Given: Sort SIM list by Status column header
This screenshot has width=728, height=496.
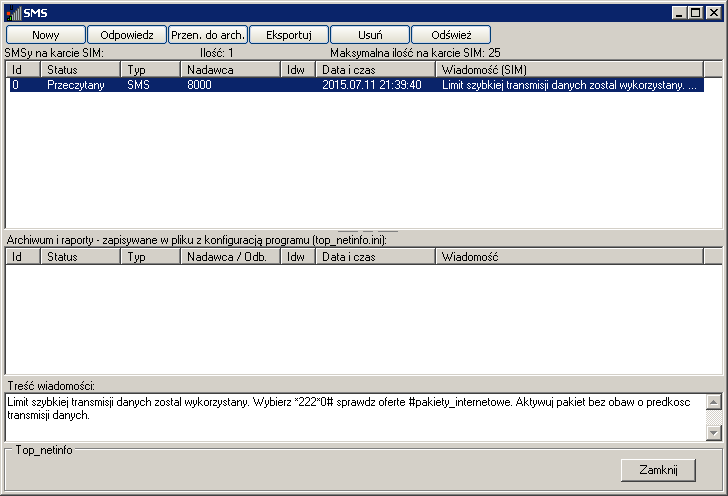Looking at the screenshot, I should pyautogui.click(x=80, y=69).
